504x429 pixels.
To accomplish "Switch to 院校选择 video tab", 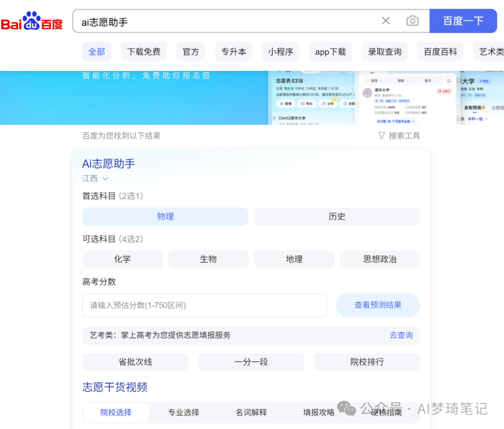I will (116, 413).
